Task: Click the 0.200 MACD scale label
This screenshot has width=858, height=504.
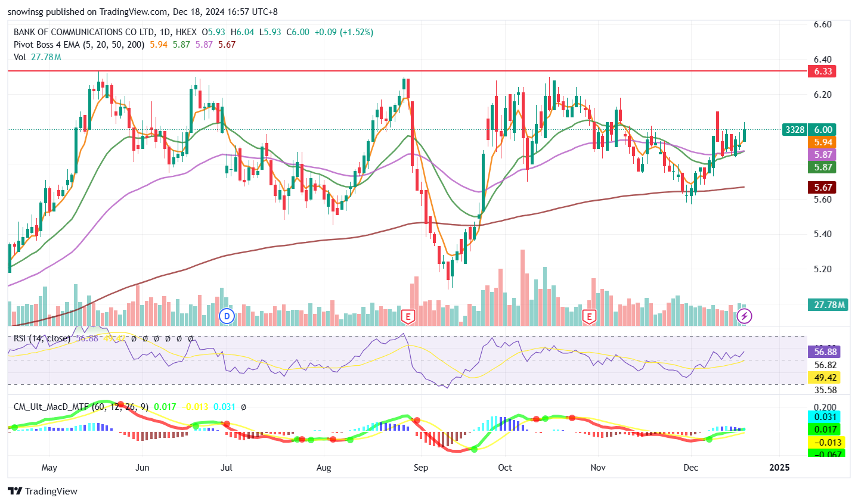Action: click(x=825, y=407)
